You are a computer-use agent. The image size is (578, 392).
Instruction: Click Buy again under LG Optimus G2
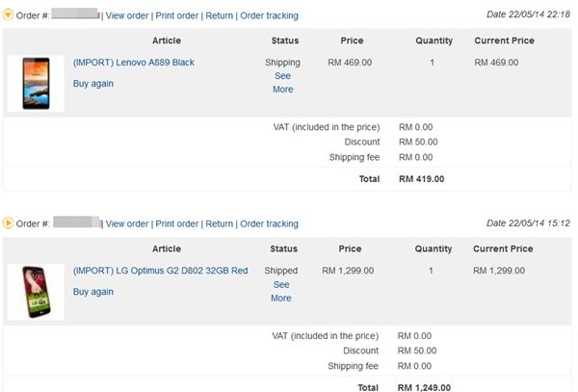pyautogui.click(x=93, y=292)
